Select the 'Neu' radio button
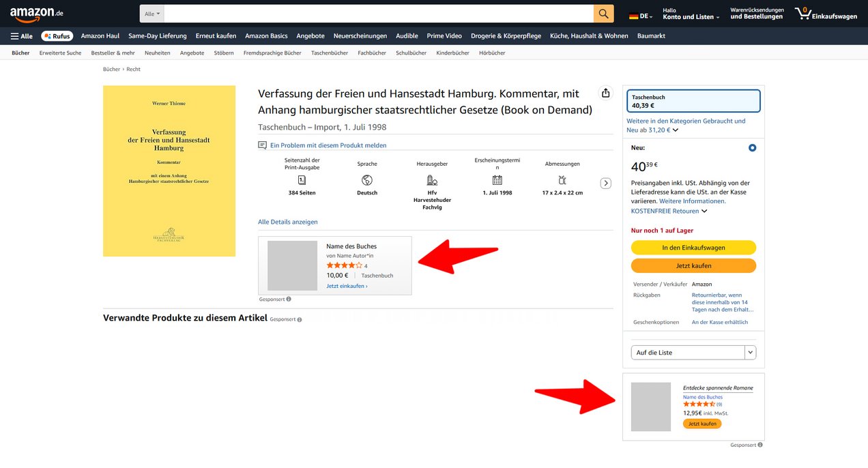The width and height of the screenshot is (868, 468). [752, 148]
